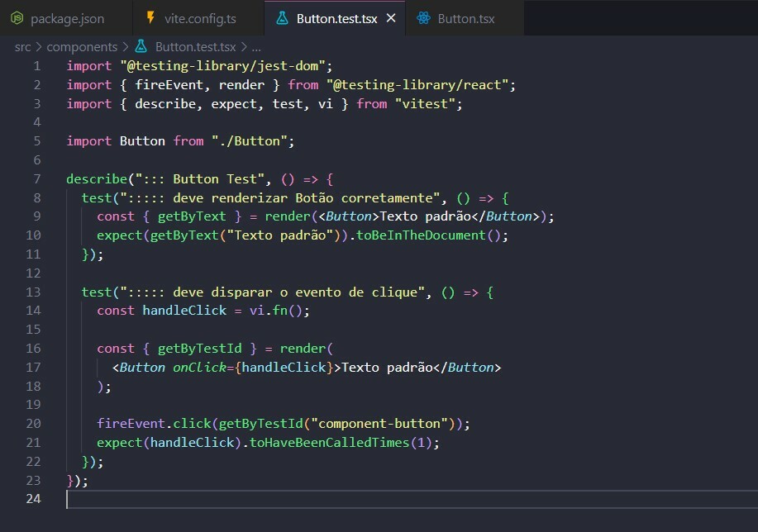The image size is (758, 532).
Task: Click the flask icon in the breadcrumb path
Action: [x=141, y=47]
